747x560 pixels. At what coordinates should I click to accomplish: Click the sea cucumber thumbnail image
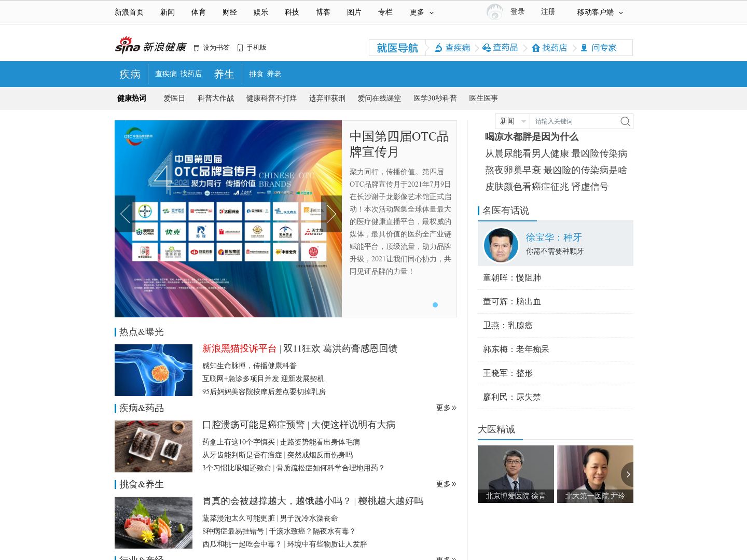154,446
